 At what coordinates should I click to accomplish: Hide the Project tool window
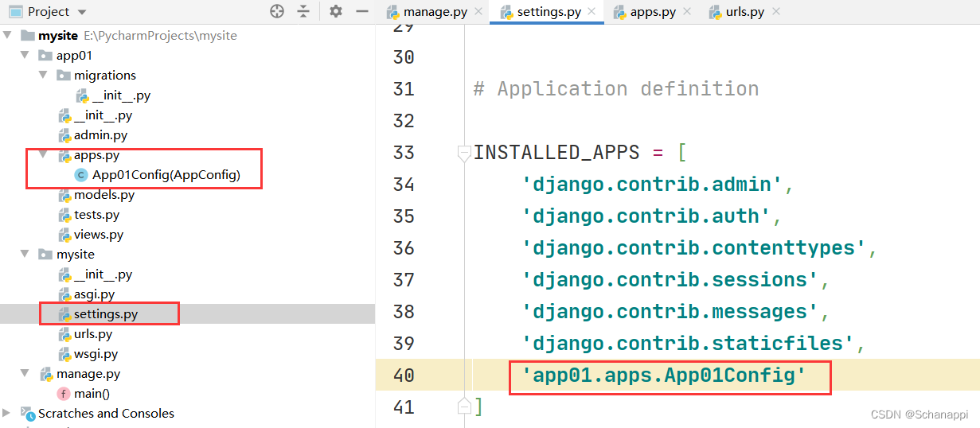click(x=362, y=11)
